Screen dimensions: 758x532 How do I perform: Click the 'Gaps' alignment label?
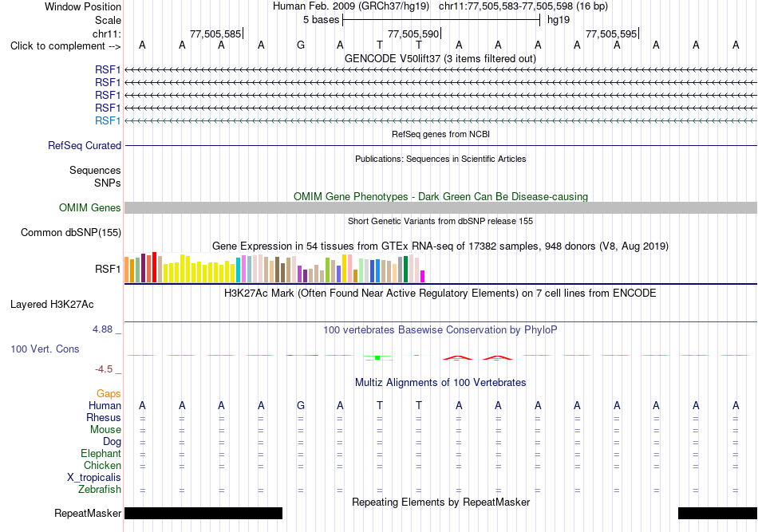coord(109,394)
